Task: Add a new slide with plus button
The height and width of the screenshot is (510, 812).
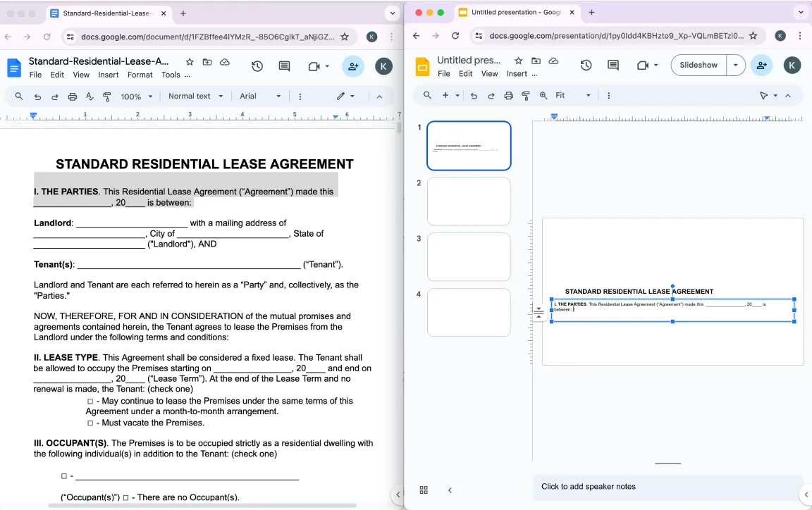Action: coord(445,95)
